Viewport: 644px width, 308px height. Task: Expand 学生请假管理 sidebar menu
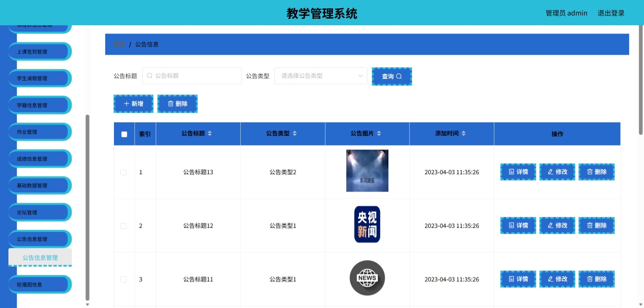(39, 78)
